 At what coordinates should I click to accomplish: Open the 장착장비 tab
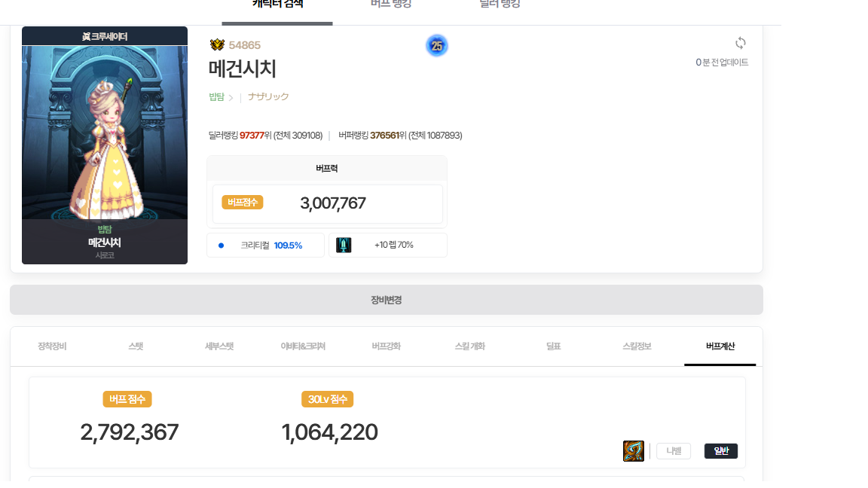tap(52, 346)
